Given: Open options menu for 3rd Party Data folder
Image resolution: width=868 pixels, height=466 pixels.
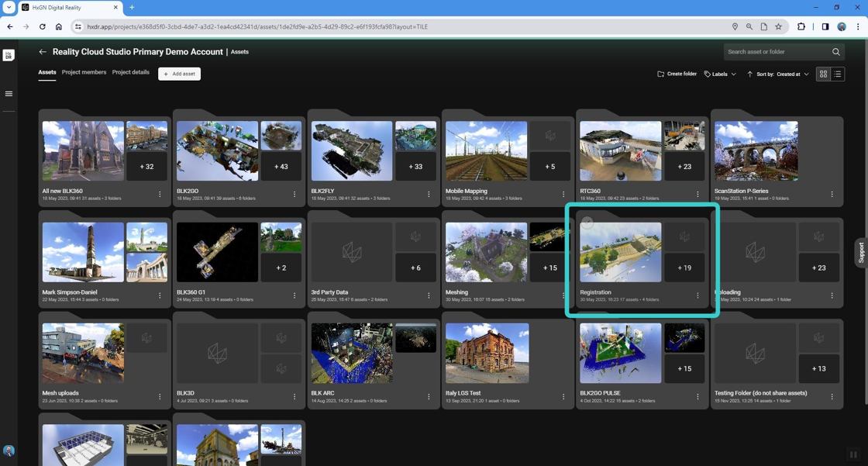Looking at the screenshot, I should 429,296.
